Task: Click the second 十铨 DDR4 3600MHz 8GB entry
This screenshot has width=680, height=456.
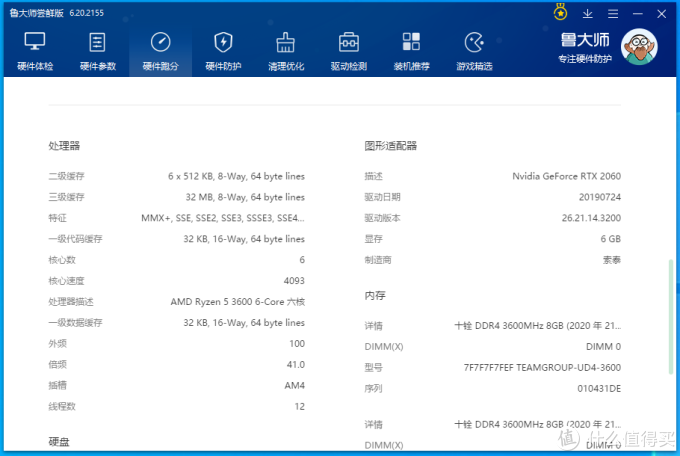Action: pyautogui.click(x=537, y=424)
